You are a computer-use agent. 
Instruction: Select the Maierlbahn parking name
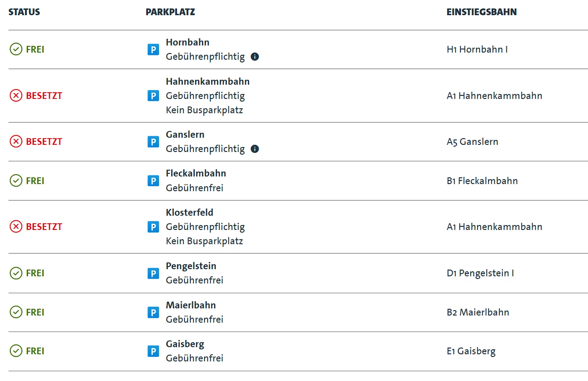[x=191, y=305]
